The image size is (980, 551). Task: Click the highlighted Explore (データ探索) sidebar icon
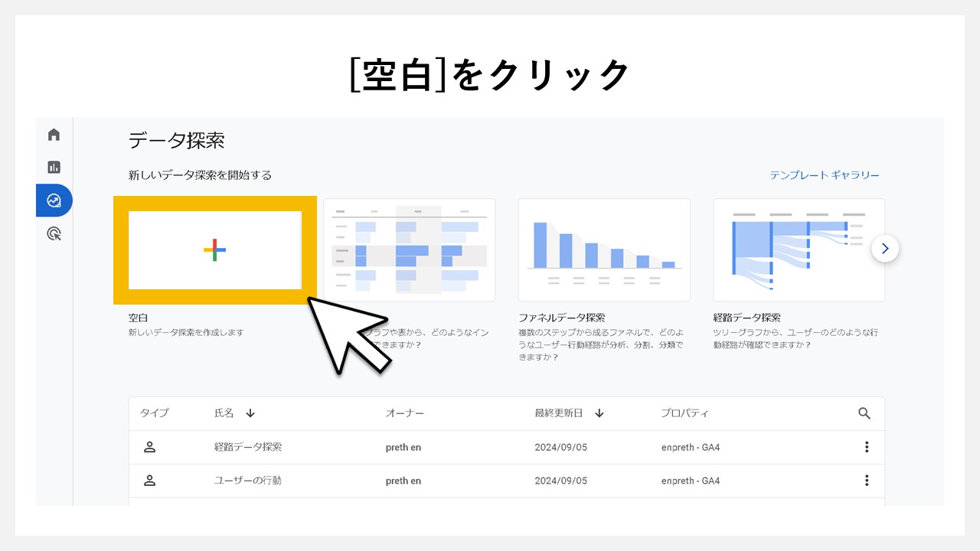click(x=54, y=201)
